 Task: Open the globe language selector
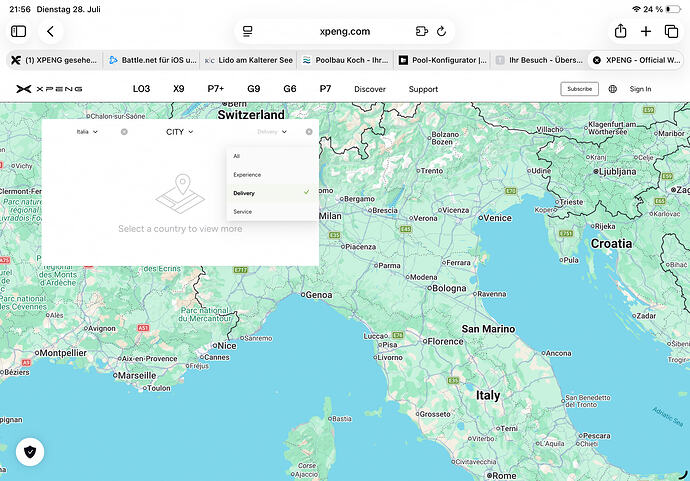[613, 89]
